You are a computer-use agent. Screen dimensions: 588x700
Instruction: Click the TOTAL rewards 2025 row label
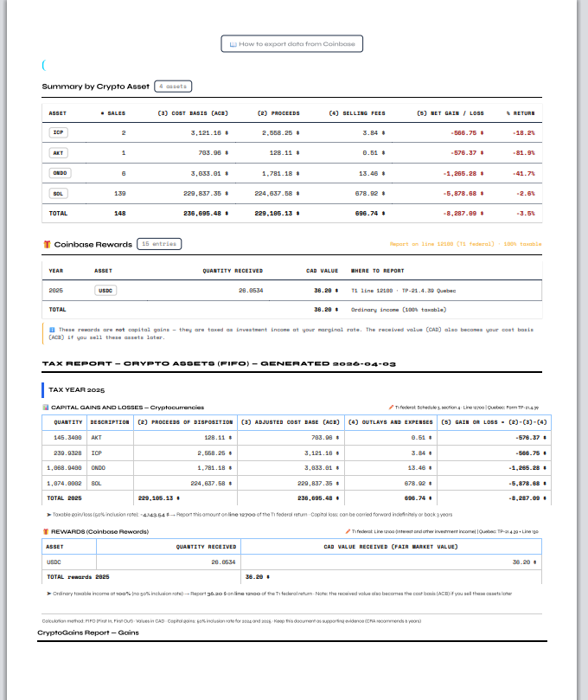coord(78,577)
